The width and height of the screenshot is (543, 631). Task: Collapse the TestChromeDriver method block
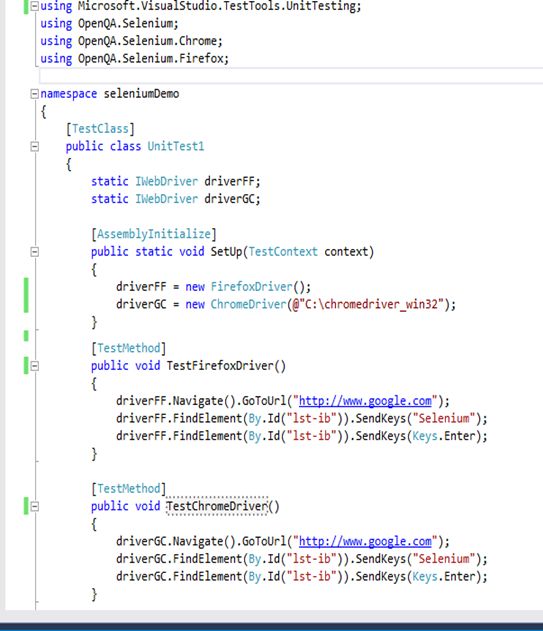35,507
